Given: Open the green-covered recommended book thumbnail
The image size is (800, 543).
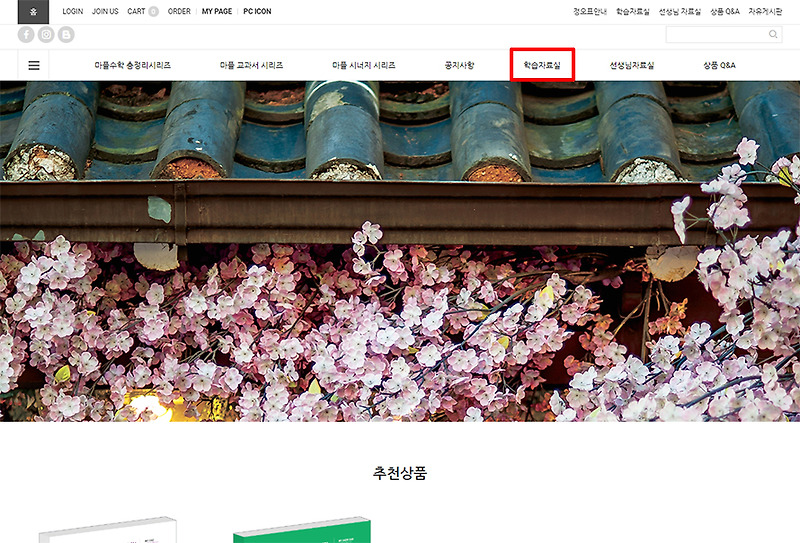Looking at the screenshot, I should (302, 530).
